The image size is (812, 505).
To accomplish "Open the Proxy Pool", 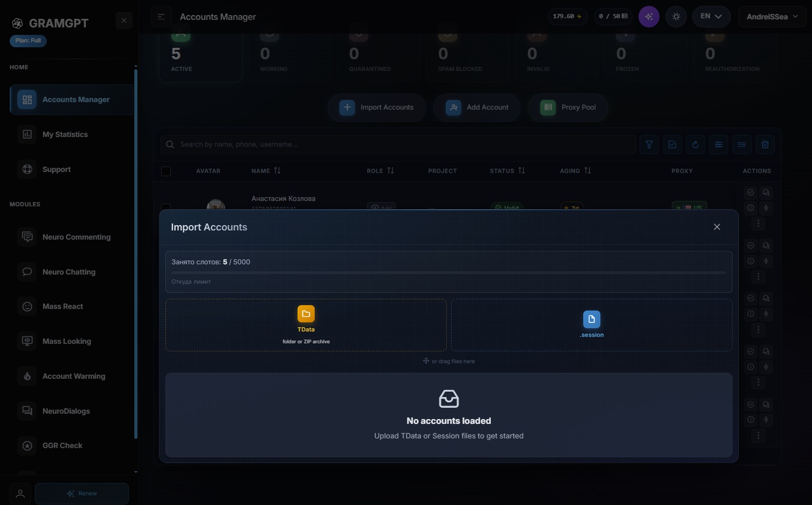I will pyautogui.click(x=568, y=107).
